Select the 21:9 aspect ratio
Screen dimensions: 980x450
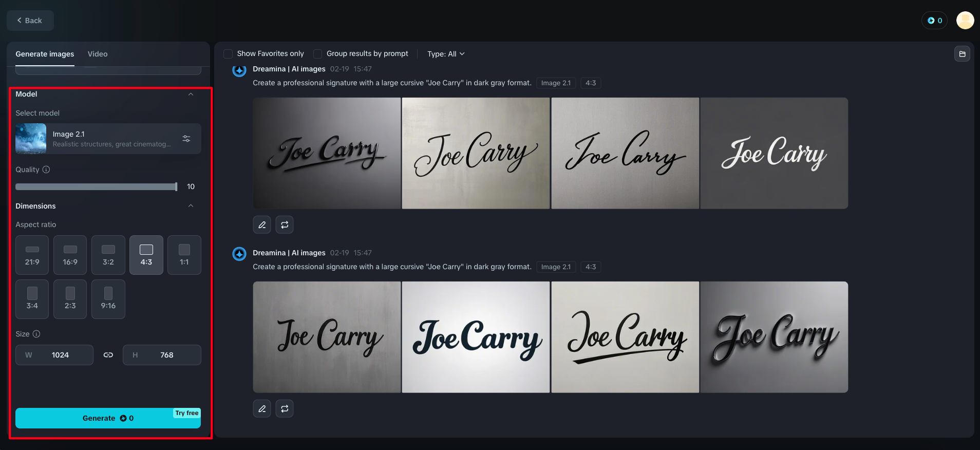point(32,255)
